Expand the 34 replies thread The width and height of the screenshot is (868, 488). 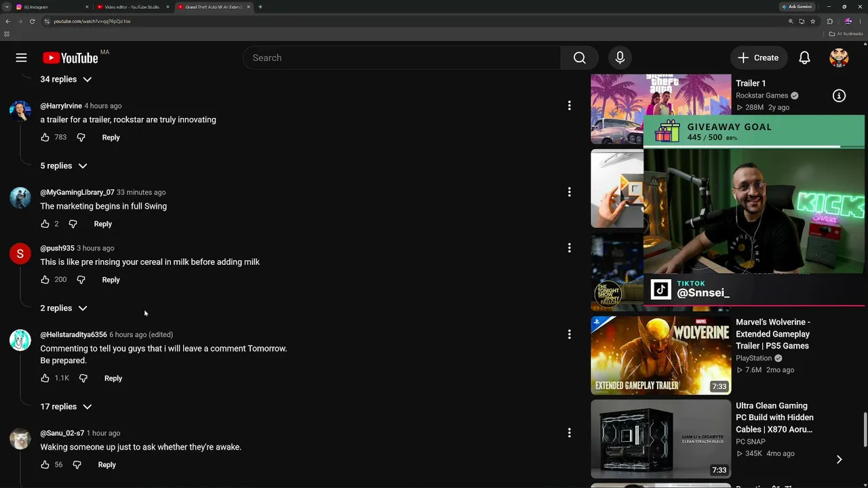pyautogui.click(x=66, y=79)
